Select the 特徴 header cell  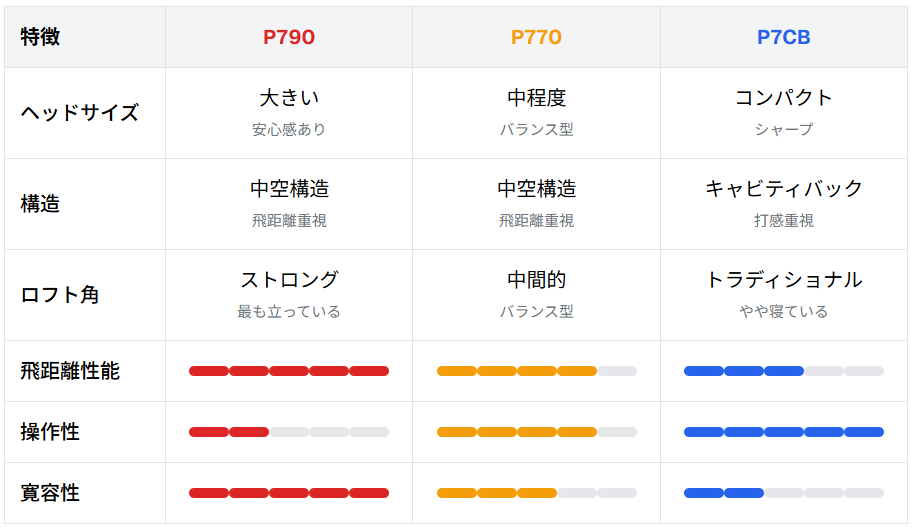click(x=40, y=37)
